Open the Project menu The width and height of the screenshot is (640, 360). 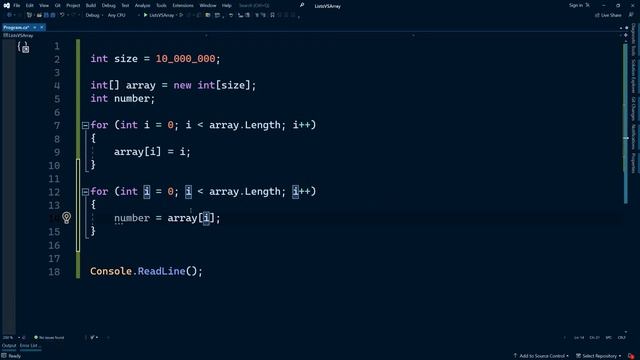(x=73, y=6)
